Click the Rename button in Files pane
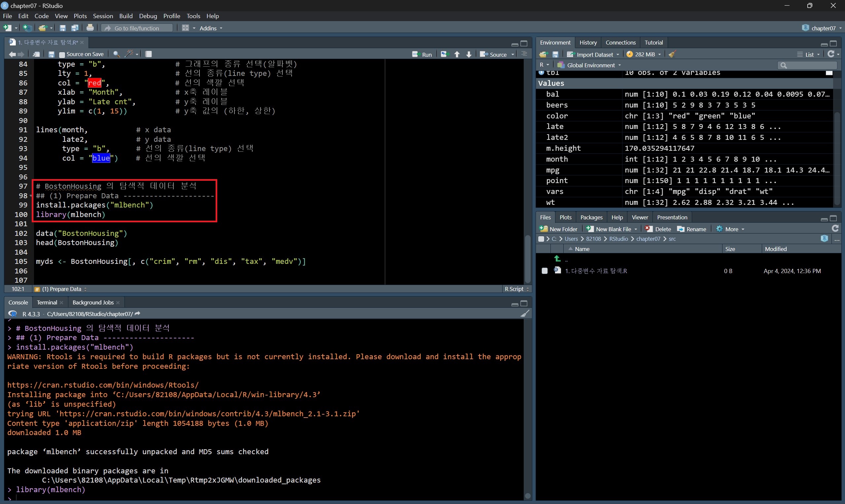 click(692, 229)
